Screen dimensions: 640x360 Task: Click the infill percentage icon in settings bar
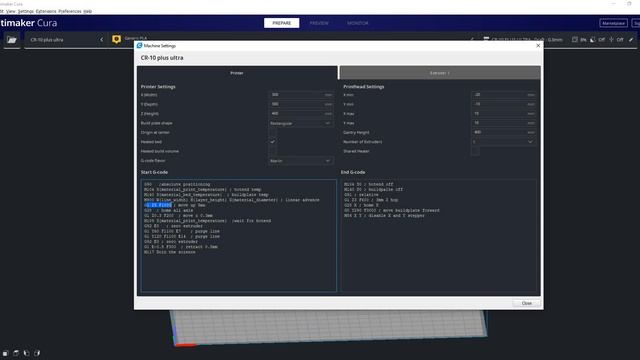pyautogui.click(x=575, y=40)
